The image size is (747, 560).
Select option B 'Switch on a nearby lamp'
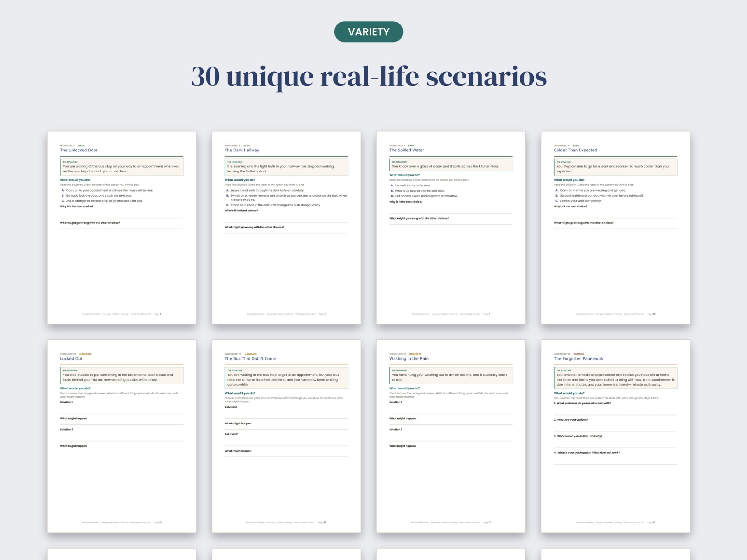click(x=286, y=197)
